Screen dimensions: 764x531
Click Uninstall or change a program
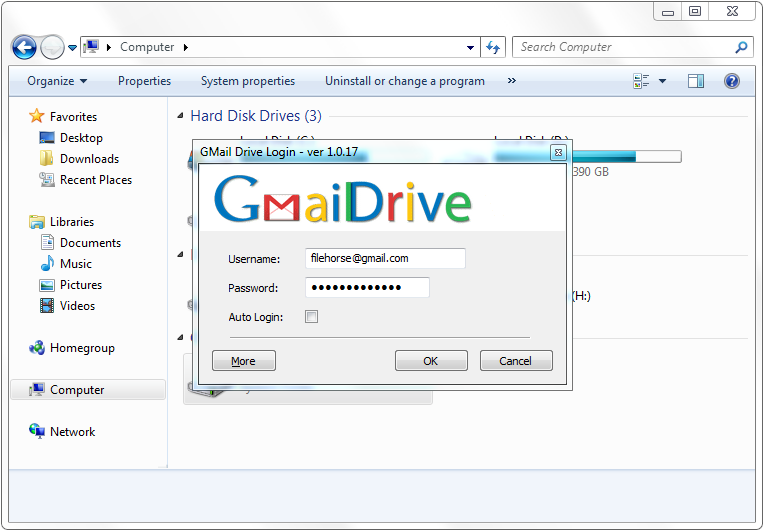(x=405, y=81)
